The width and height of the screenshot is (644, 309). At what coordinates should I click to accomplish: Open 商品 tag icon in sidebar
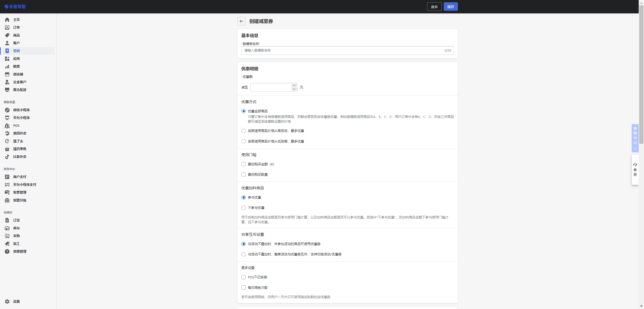[7, 35]
